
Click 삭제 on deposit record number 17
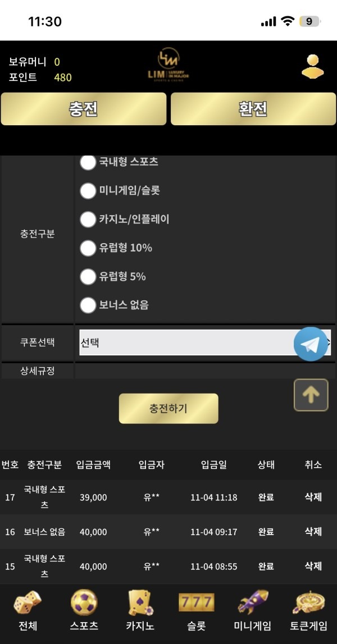tap(312, 497)
